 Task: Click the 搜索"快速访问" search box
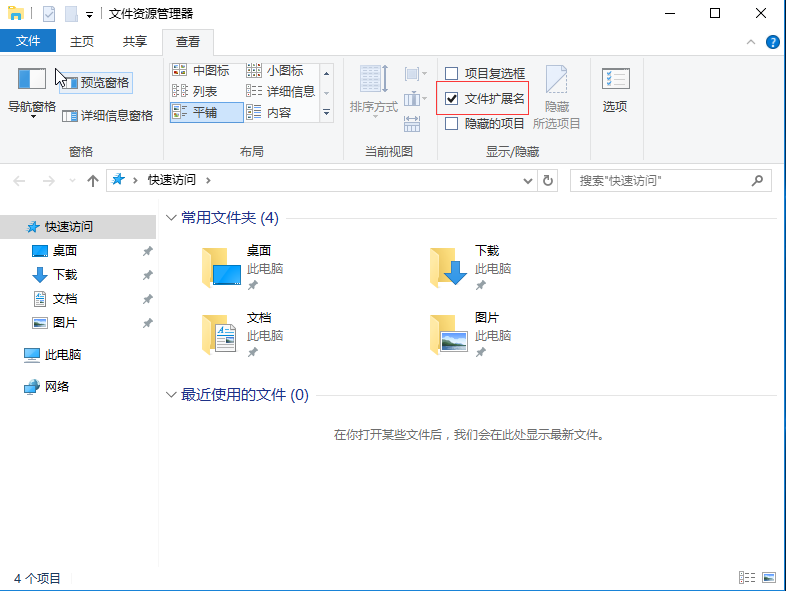pos(660,180)
